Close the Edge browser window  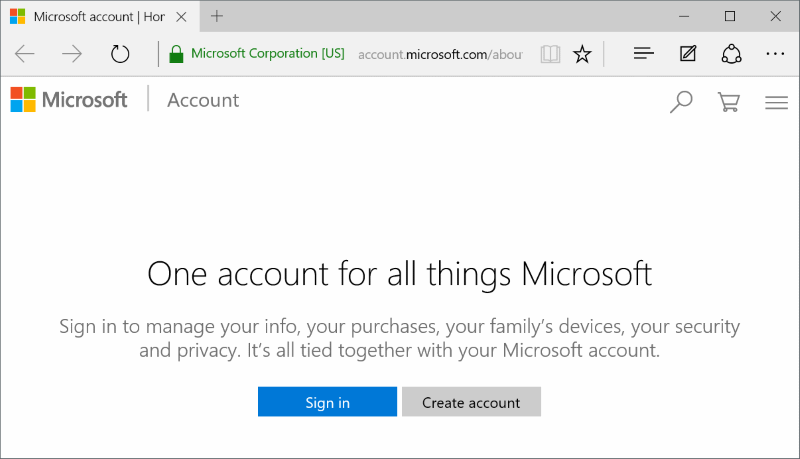pyautogui.click(x=776, y=16)
